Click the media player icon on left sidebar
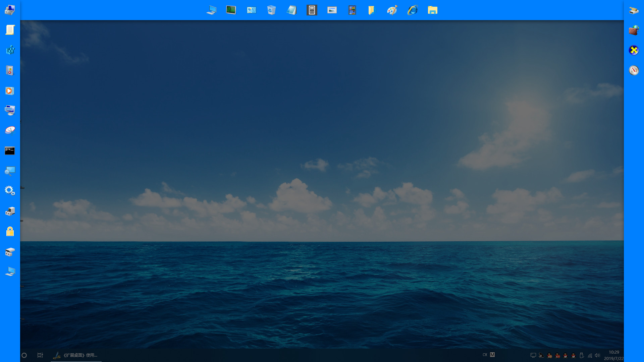This screenshot has width=644, height=362. click(10, 90)
